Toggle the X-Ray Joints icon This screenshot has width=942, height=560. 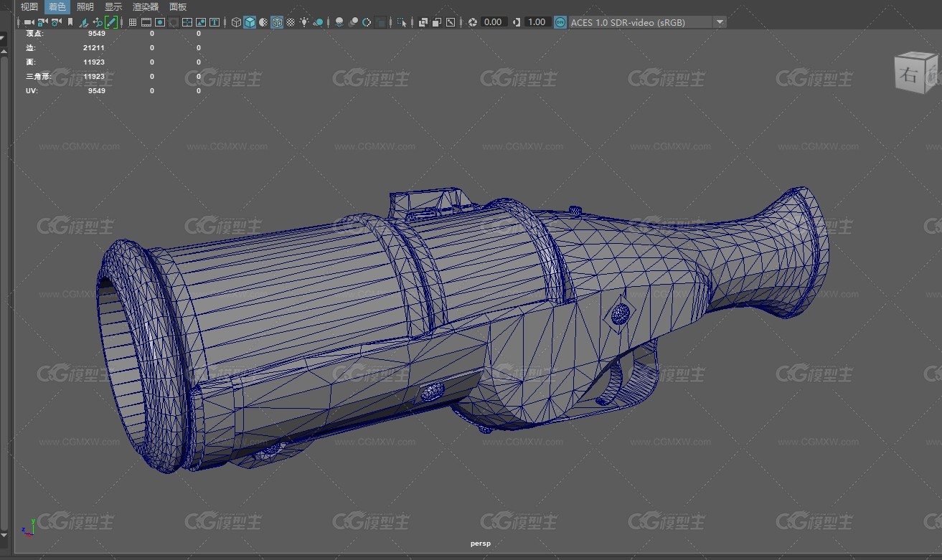click(450, 22)
